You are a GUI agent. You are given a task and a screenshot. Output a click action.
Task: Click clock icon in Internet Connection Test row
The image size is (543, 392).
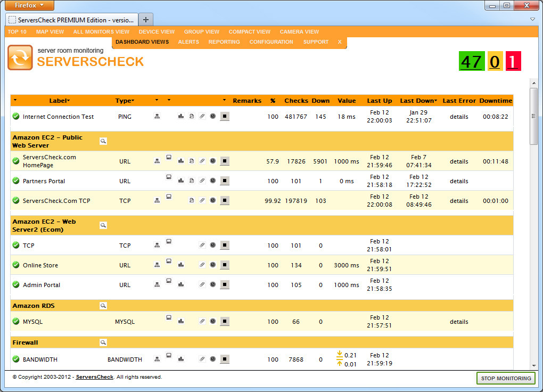(x=213, y=116)
